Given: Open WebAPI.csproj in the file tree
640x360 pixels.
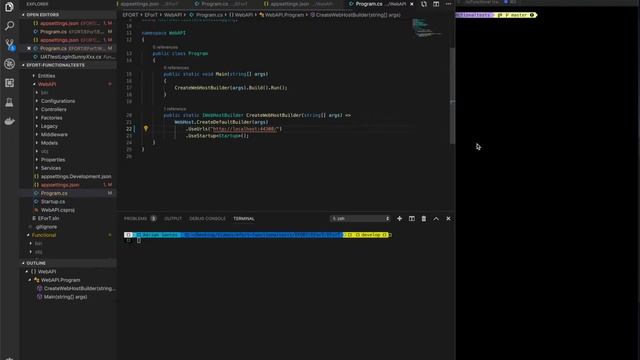Looking at the screenshot, I should (x=58, y=210).
